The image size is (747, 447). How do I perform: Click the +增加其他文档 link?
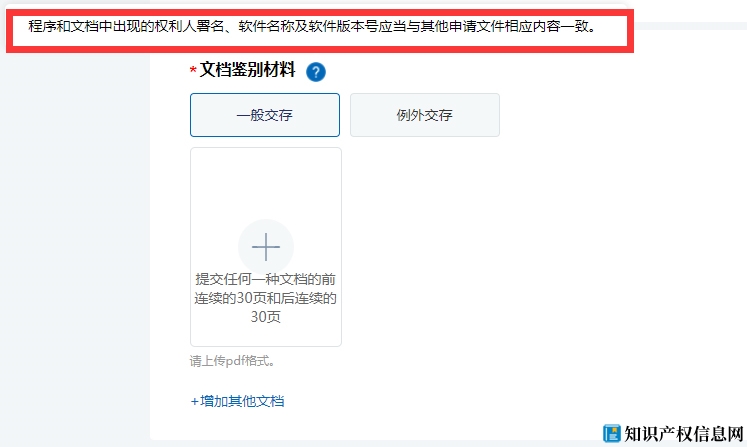point(238,401)
